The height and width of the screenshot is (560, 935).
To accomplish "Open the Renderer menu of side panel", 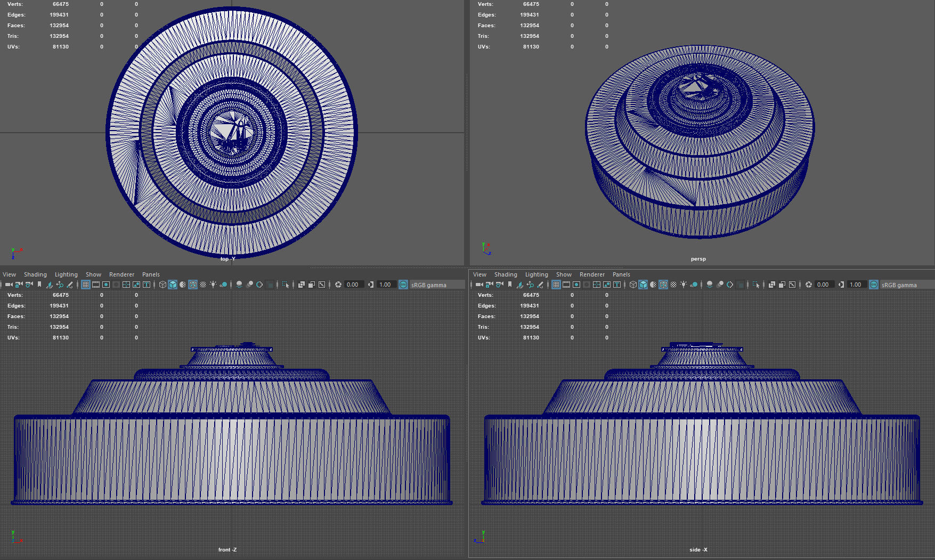I will [x=592, y=274].
